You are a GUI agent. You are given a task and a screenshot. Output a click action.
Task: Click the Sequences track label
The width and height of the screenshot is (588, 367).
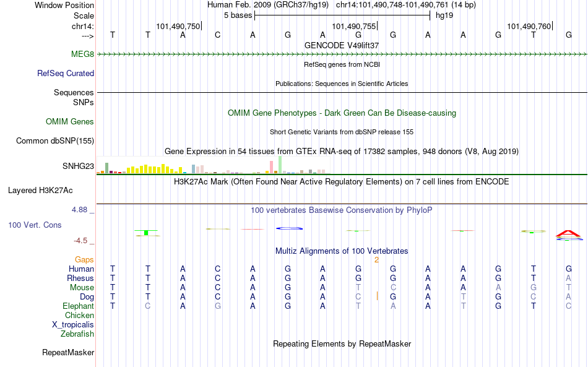click(x=74, y=92)
